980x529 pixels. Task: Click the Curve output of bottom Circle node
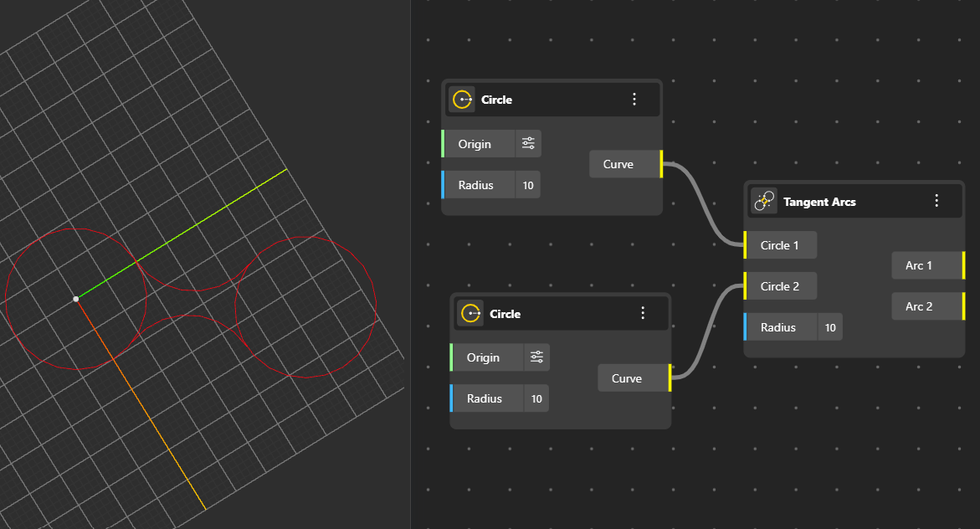(634, 378)
